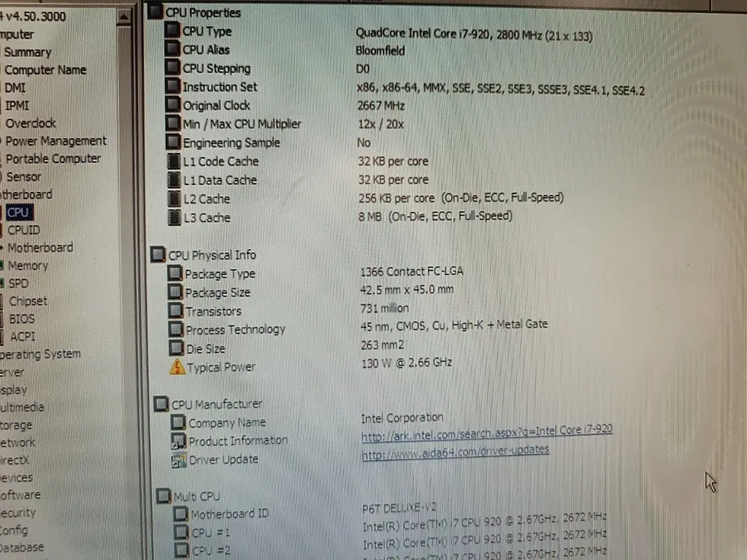Click the icon beside CPU Stepping
This screenshot has width=747, height=560.
point(172,69)
